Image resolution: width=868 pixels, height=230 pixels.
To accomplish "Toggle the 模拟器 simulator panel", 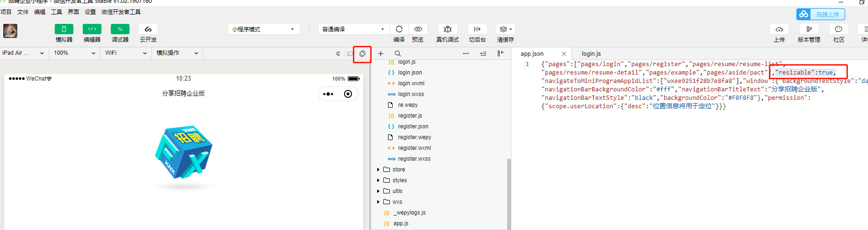I will point(64,29).
